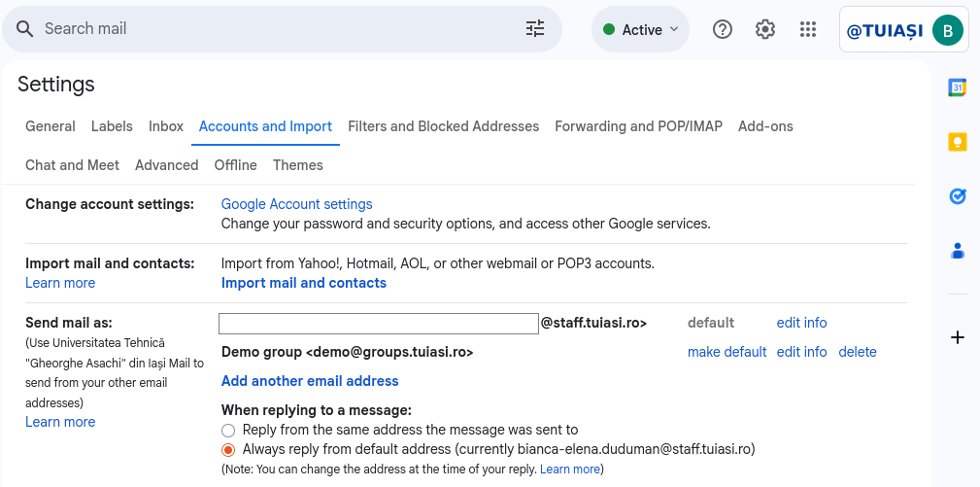The height and width of the screenshot is (487, 980).
Task: Select reply from same address option
Action: (x=228, y=430)
